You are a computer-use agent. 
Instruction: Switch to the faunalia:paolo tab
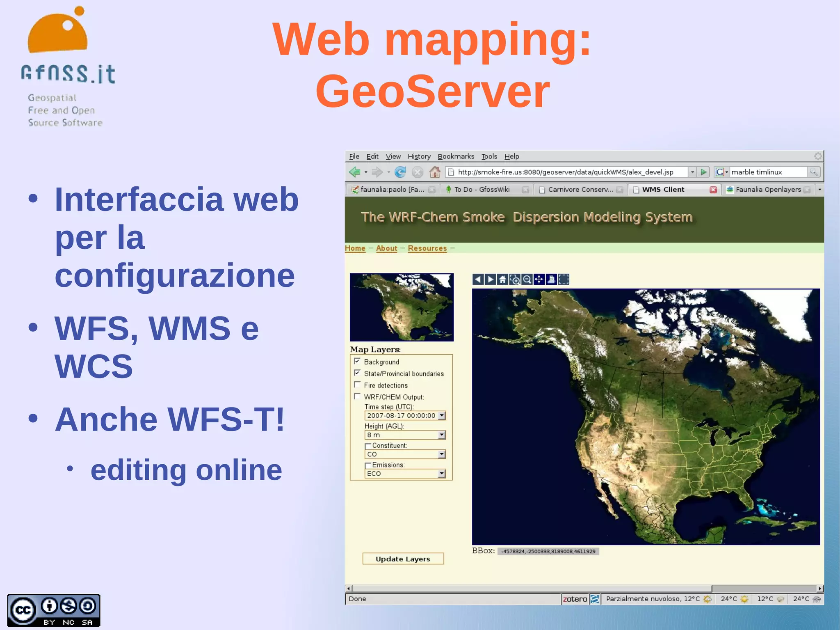pos(393,190)
